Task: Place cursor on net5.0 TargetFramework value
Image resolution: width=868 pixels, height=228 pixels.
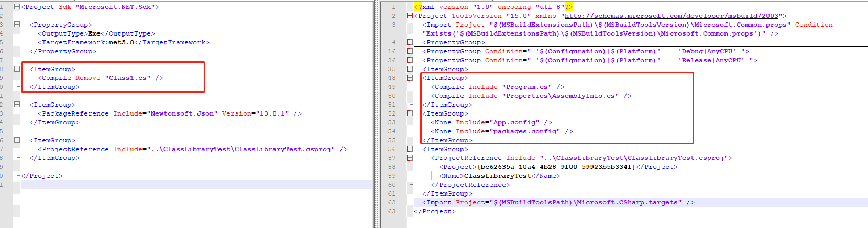Action: (x=122, y=42)
